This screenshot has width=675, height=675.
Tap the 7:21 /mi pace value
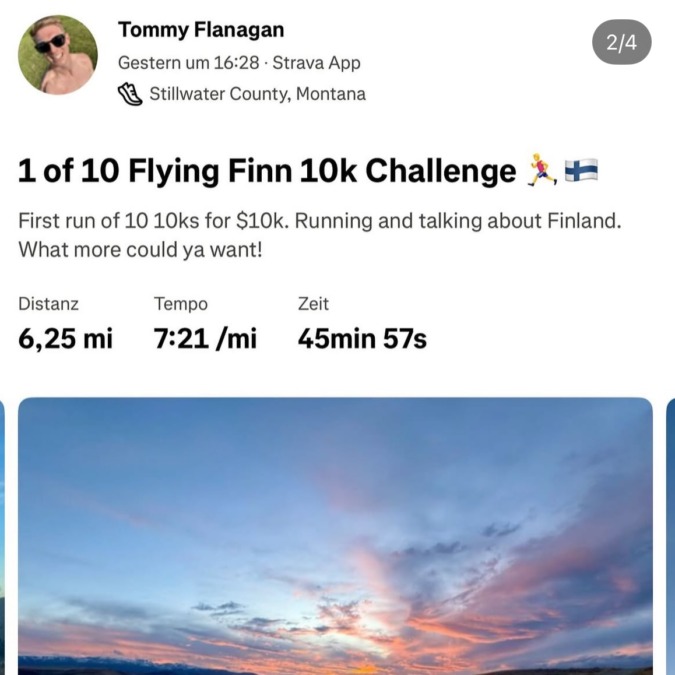[205, 339]
